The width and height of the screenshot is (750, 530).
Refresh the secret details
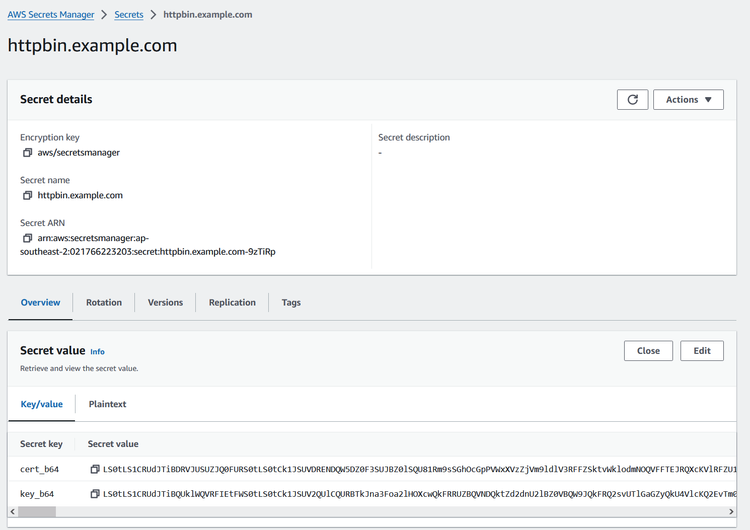632,100
